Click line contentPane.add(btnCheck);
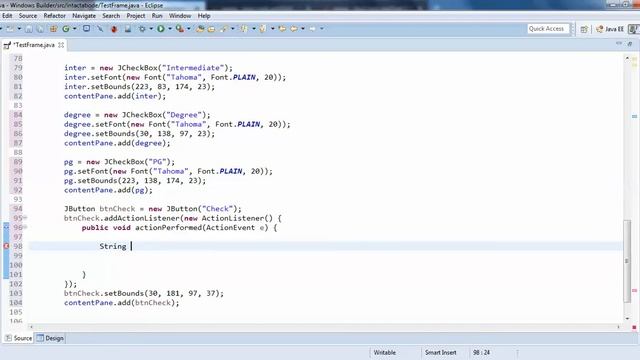The height and width of the screenshot is (360, 640). pos(122,302)
